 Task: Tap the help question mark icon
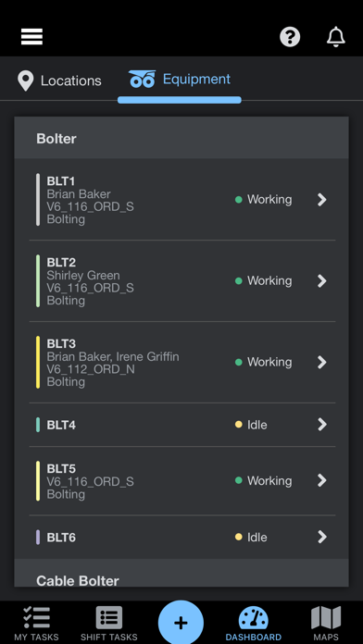click(290, 37)
